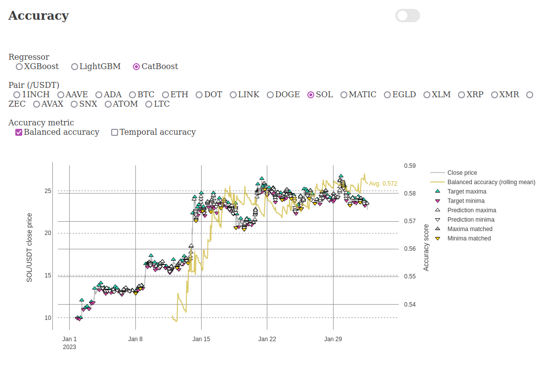Click the Avg. 0.572 chart annotation
Image resolution: width=544 pixels, height=392 pixels.
click(x=383, y=184)
